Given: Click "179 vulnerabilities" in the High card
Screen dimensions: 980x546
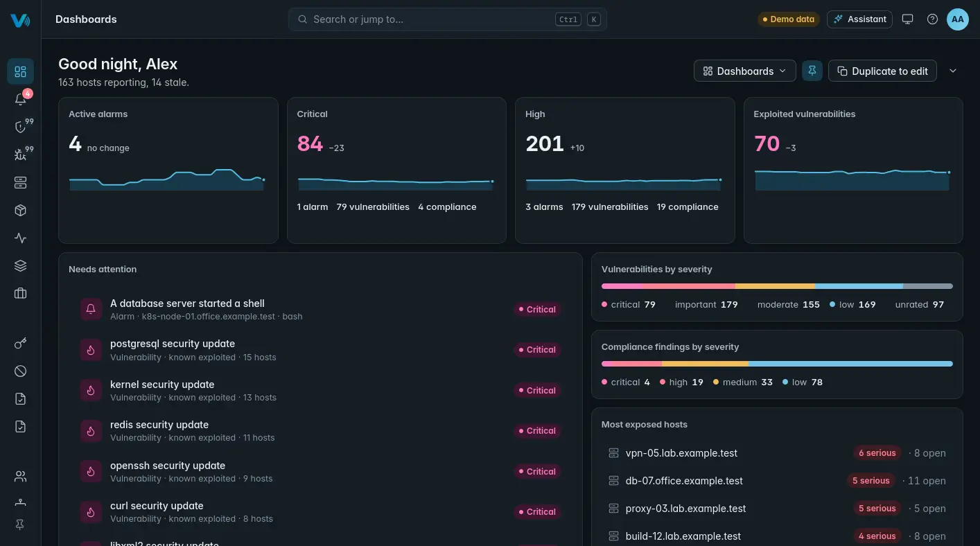Looking at the screenshot, I should point(610,207).
